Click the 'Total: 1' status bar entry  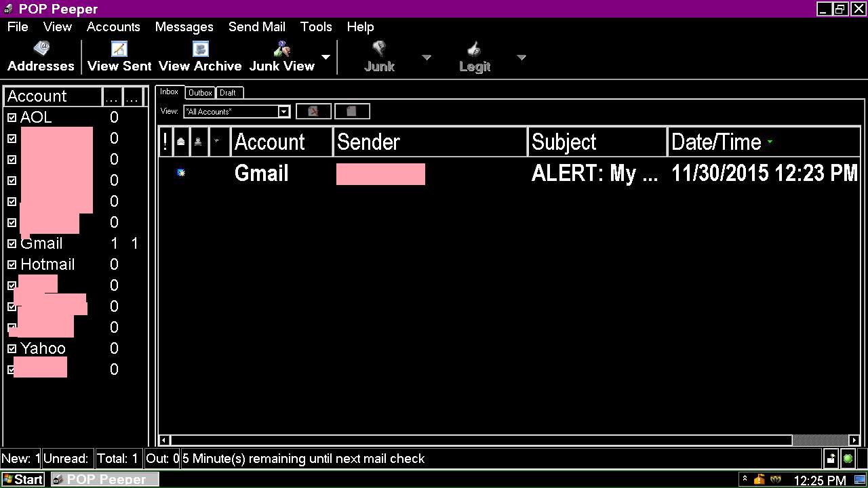pyautogui.click(x=117, y=458)
